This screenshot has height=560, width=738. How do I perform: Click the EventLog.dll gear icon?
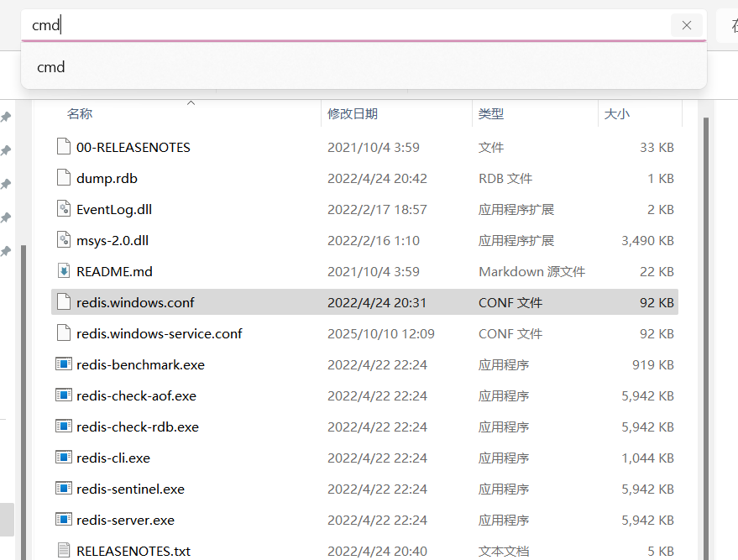coord(64,209)
